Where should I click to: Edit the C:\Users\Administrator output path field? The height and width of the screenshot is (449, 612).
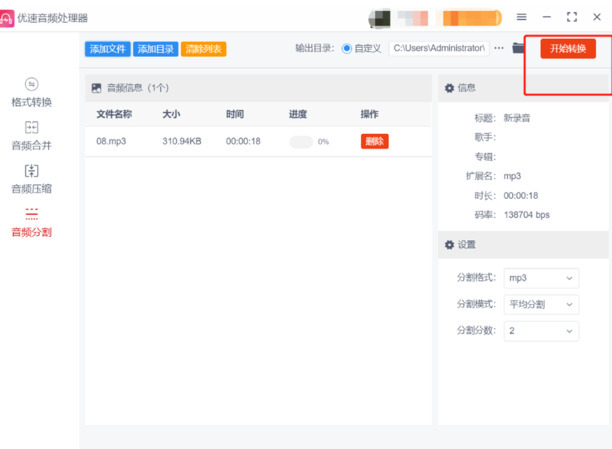coord(439,48)
